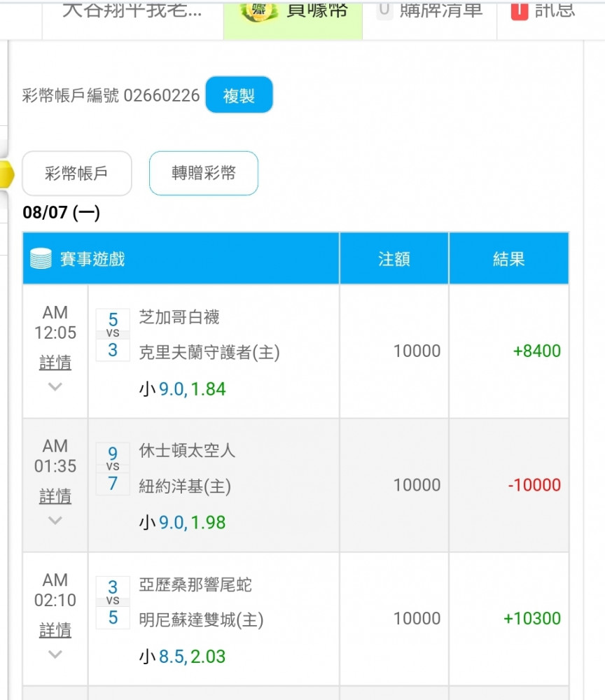Open 詳情 for the 12:05 White Sox game

tap(55, 363)
